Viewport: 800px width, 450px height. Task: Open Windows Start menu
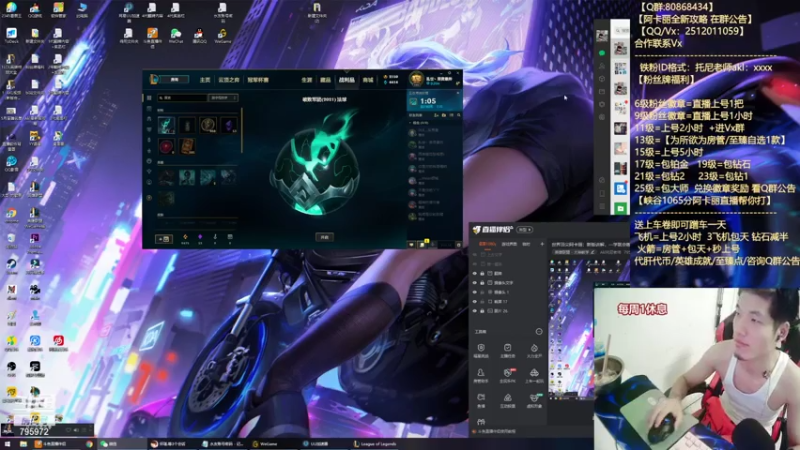8,444
